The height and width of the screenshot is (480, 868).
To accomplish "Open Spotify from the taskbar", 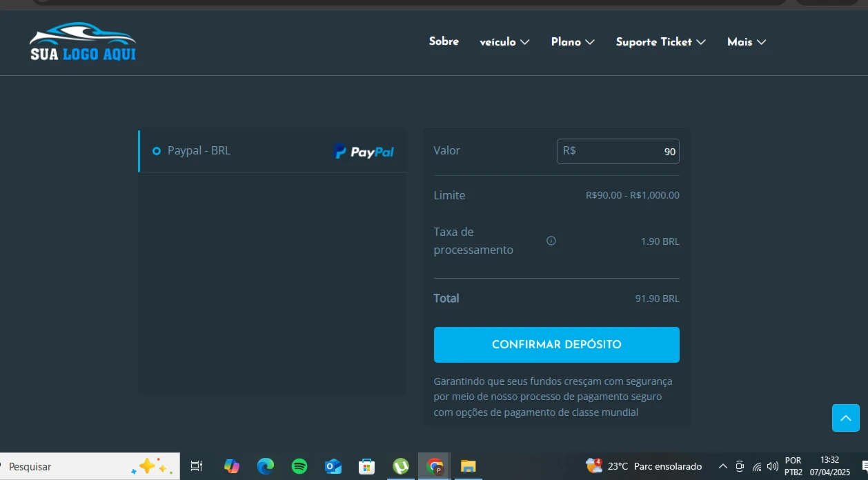I will point(299,466).
